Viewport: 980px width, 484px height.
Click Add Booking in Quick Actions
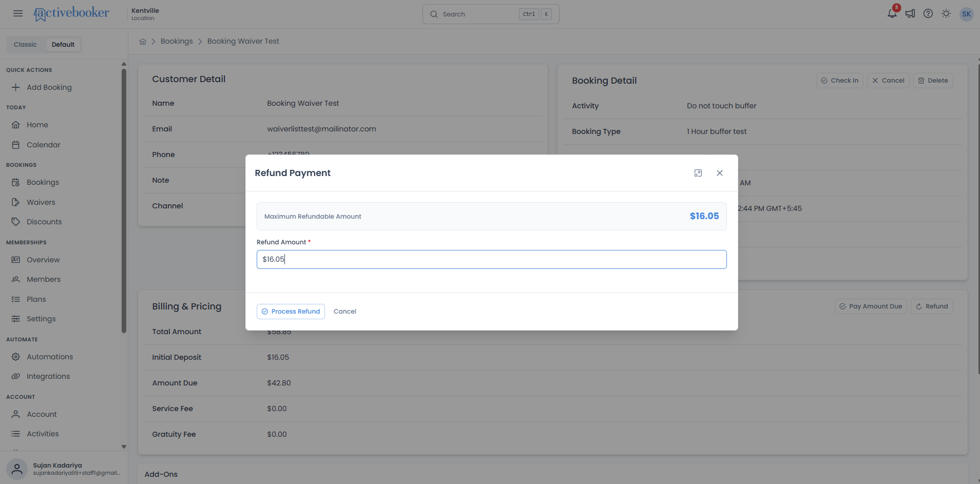tap(49, 87)
